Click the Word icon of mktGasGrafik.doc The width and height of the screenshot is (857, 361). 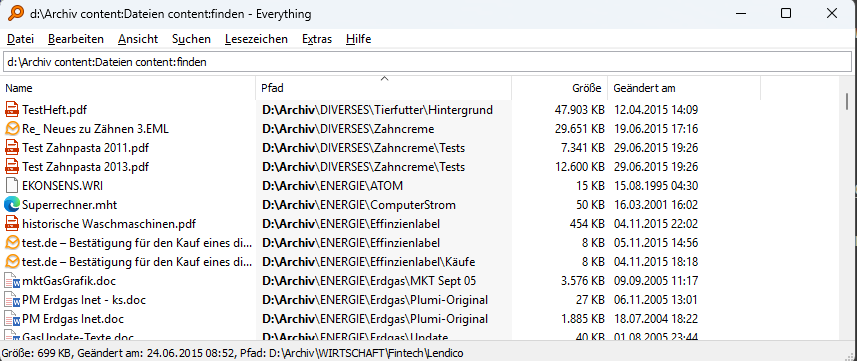11,281
